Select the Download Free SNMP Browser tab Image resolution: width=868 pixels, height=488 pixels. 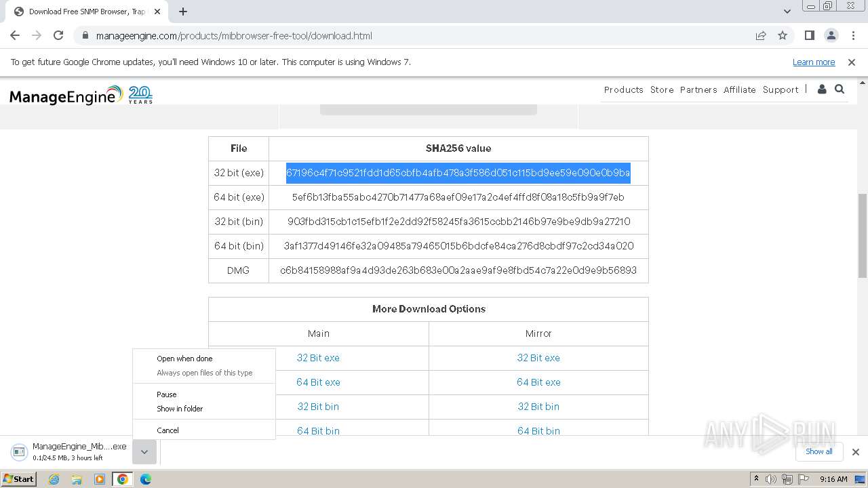[86, 12]
